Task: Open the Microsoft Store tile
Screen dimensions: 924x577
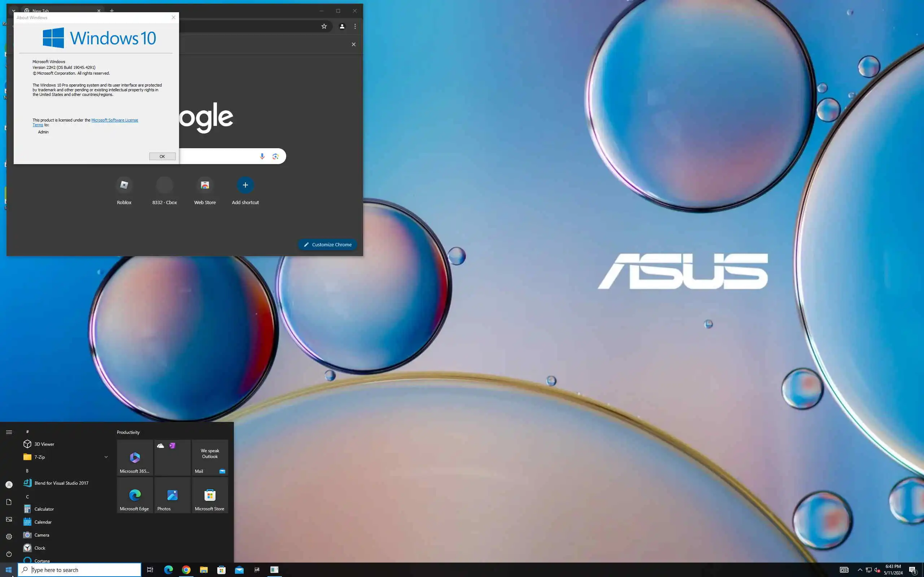Action: click(x=210, y=495)
